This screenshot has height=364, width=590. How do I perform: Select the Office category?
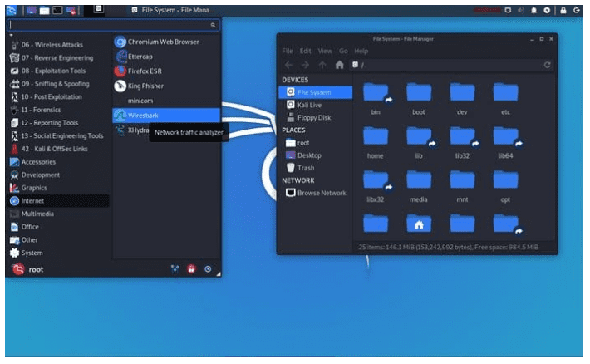click(x=60, y=227)
